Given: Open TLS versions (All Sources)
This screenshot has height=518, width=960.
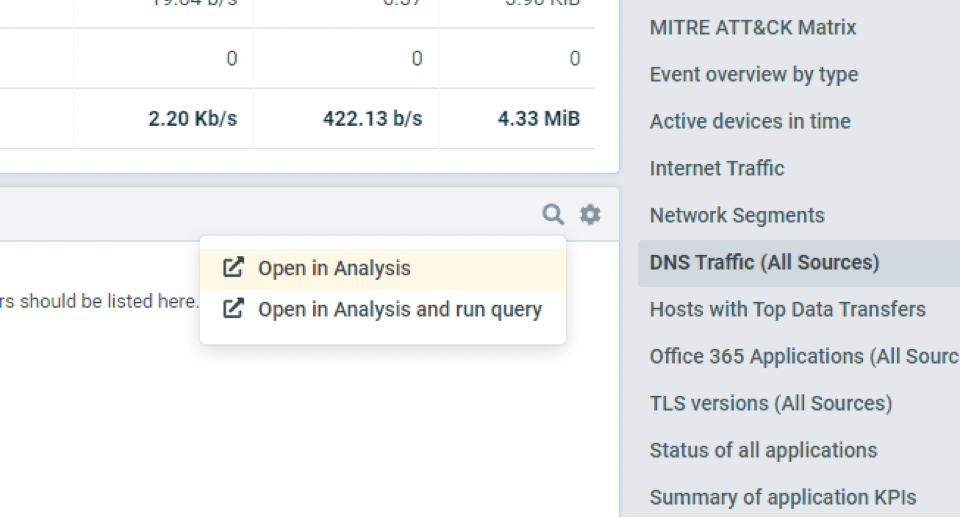Looking at the screenshot, I should point(770,403).
